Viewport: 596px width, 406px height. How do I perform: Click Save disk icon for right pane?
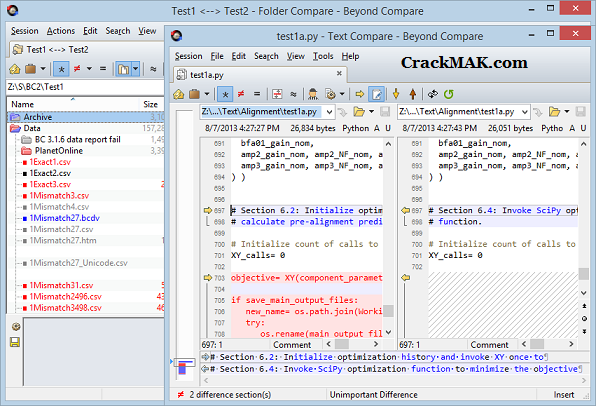pos(580,112)
